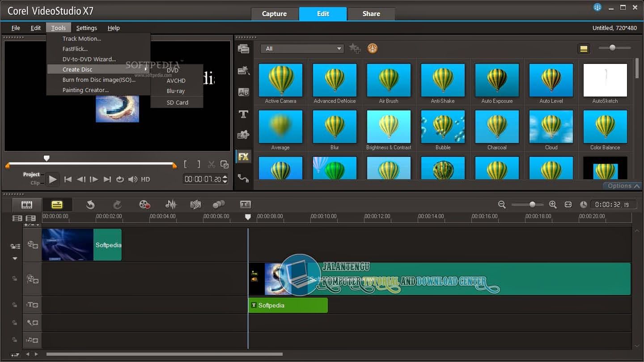Open the Path library icon
644x362 pixels.
tap(243, 178)
